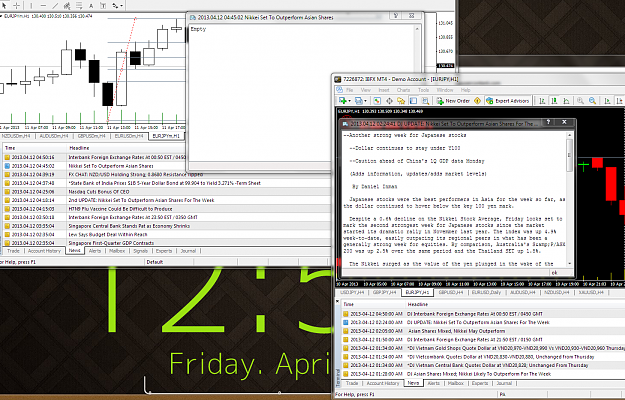Switch to Candlesticks chart icon
The width and height of the screenshot is (625, 400).
tap(554, 101)
